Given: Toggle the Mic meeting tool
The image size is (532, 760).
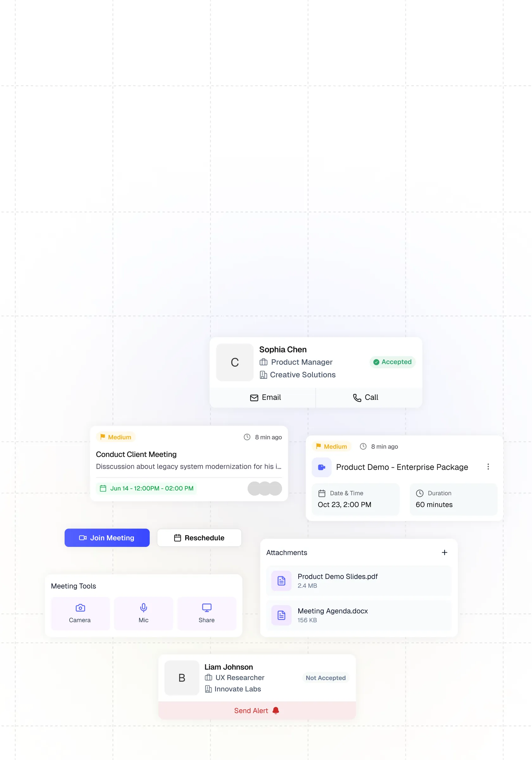Looking at the screenshot, I should pos(143,613).
